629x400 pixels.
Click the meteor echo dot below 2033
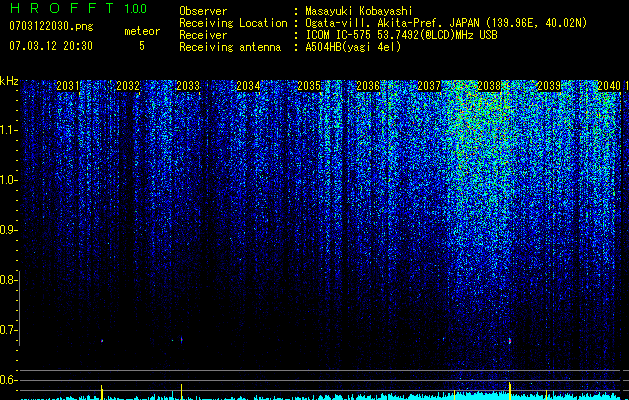coord(182,340)
